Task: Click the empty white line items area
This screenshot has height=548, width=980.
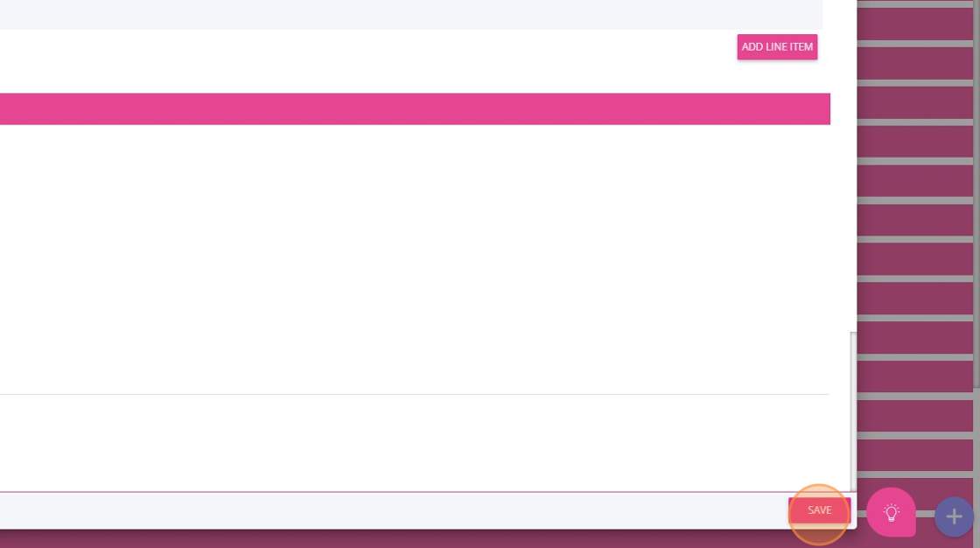Action: click(x=415, y=259)
